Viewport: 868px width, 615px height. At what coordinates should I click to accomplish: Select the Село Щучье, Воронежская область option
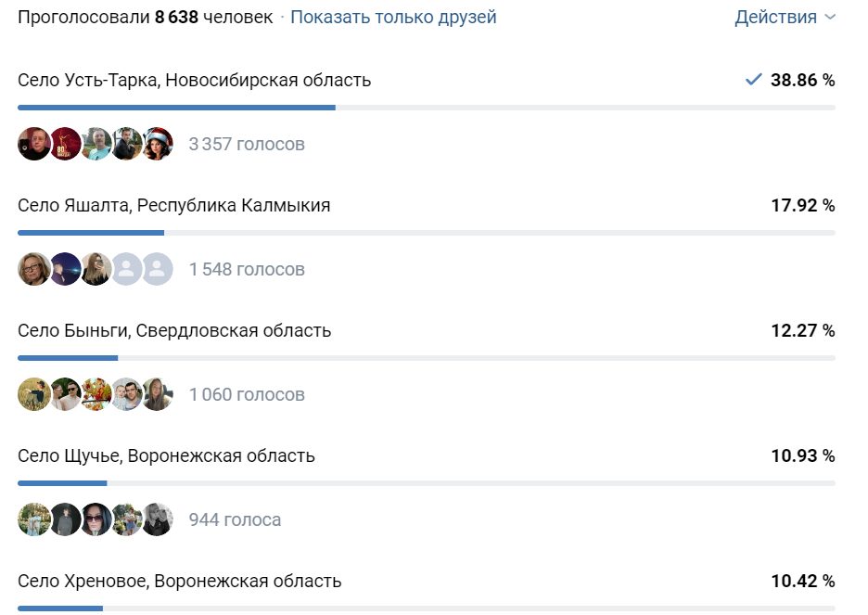pos(167,456)
